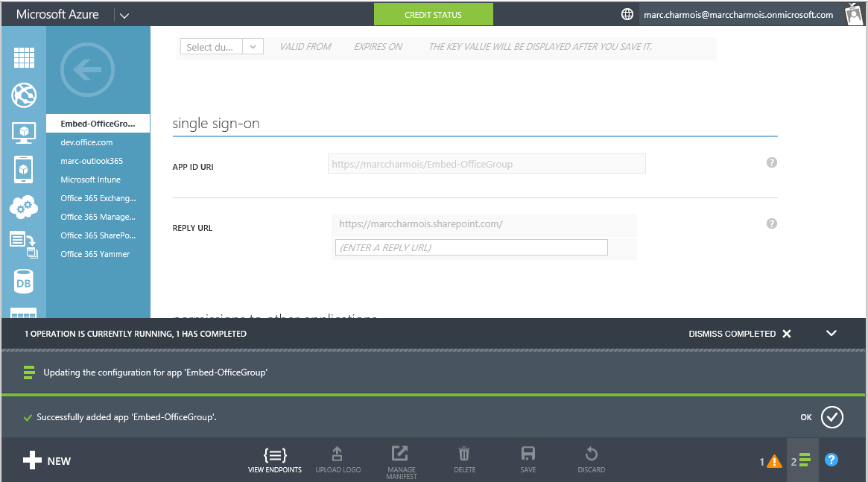Click Upload Logo in the command bar
Image resolution: width=868 pixels, height=482 pixels.
pos(338,460)
